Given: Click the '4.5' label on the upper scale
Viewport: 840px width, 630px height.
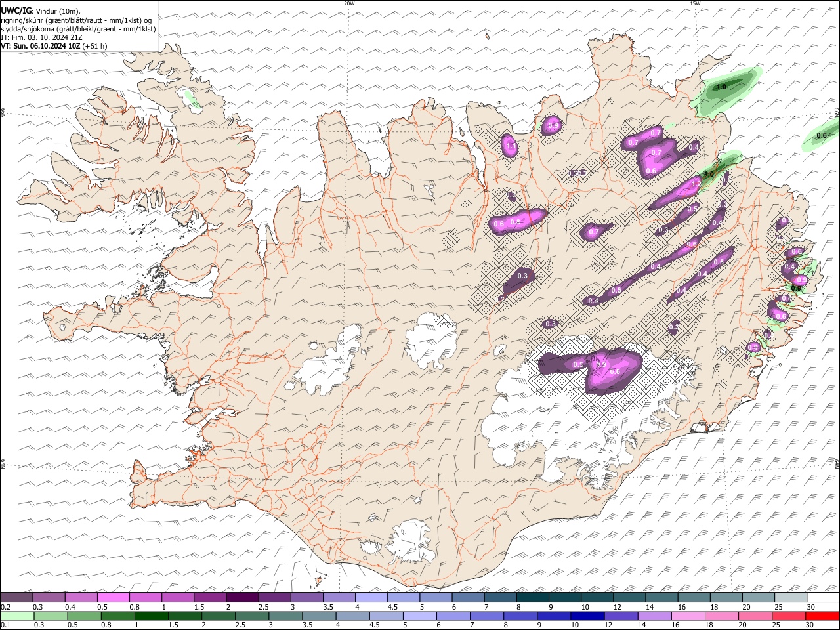Looking at the screenshot, I should coord(393,607).
